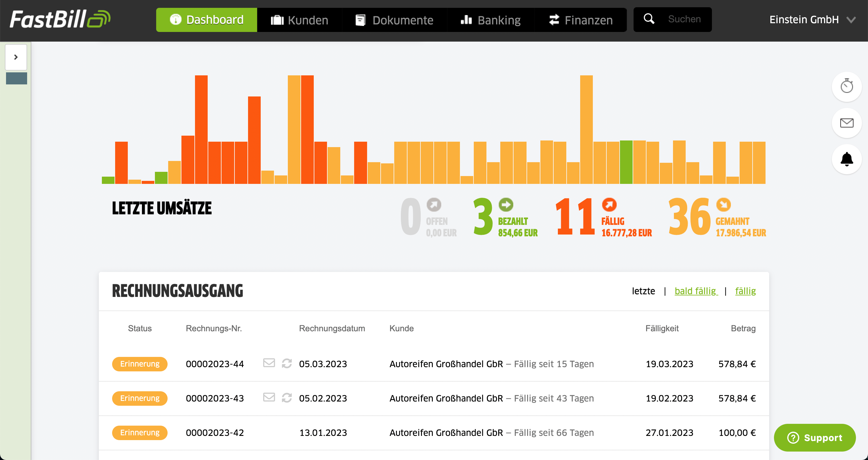This screenshot has height=460, width=868.
Task: Click the green Support button
Action: [814, 437]
